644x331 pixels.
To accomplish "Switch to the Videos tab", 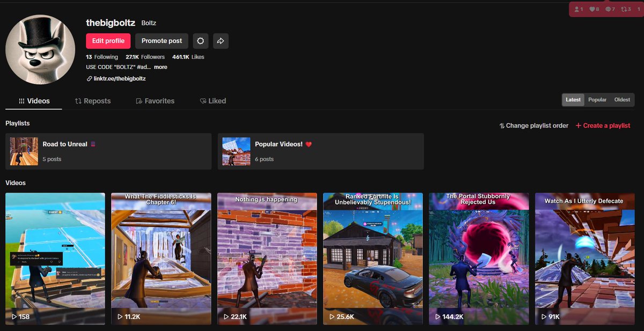I will click(34, 101).
